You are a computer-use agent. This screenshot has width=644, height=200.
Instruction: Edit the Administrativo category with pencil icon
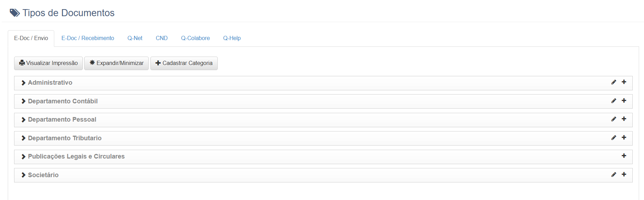[x=614, y=82]
